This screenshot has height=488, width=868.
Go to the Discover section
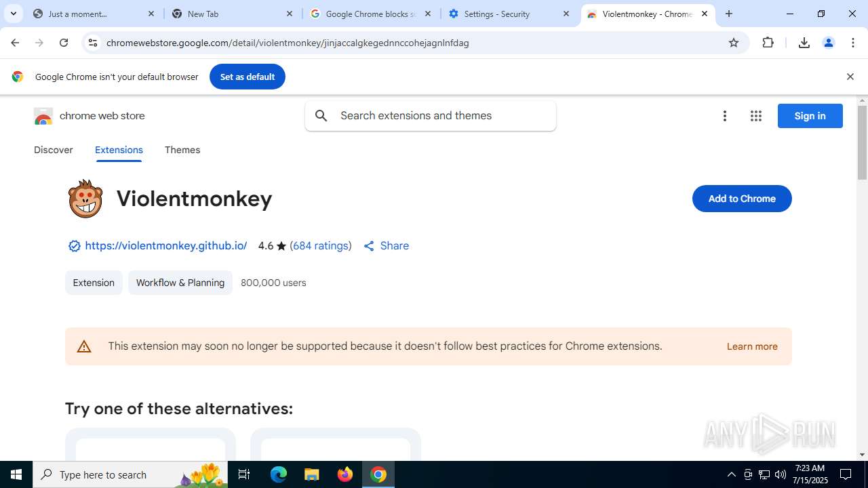(x=54, y=150)
